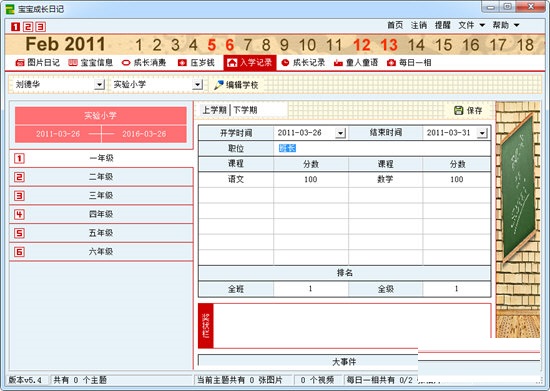
Task: Click the number 6 icon beside 六年级
Action: click(19, 252)
